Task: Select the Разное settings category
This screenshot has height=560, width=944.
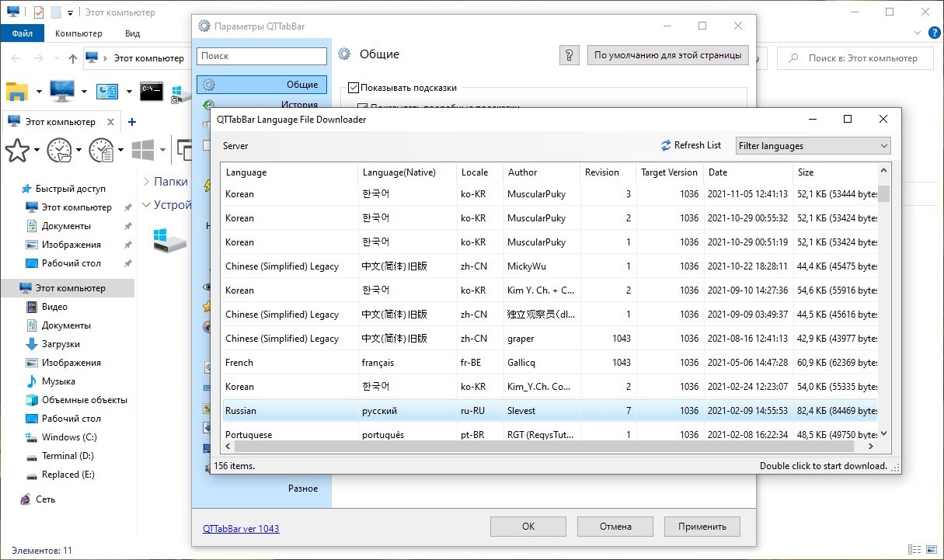Action: point(303,489)
